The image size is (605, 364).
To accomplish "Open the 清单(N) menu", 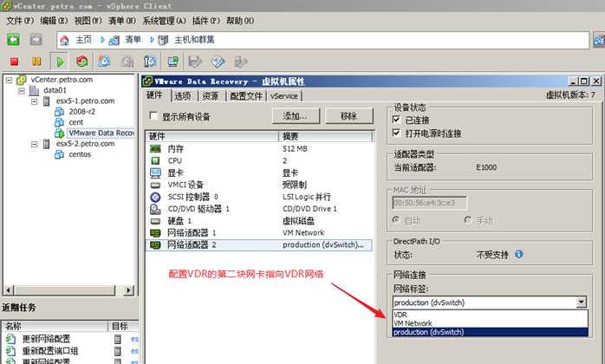I will pyautogui.click(x=122, y=21).
